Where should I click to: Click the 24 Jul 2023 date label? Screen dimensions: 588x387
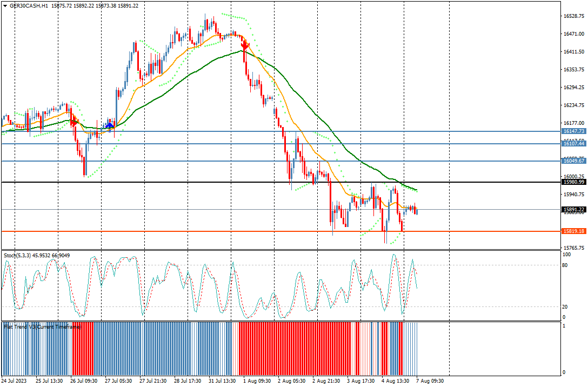point(14,381)
